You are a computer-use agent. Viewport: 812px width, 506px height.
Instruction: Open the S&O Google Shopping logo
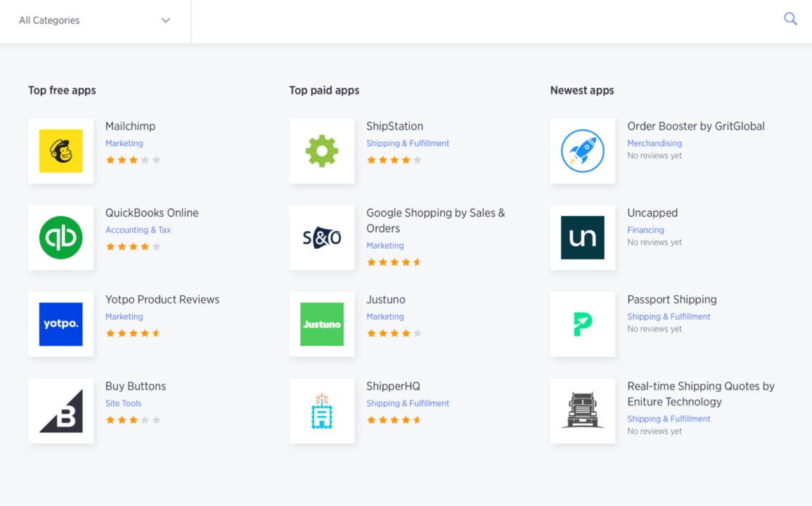point(321,238)
